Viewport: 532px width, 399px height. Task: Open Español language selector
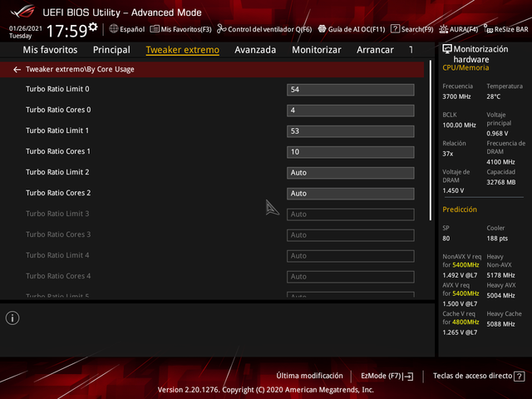pyautogui.click(x=127, y=29)
